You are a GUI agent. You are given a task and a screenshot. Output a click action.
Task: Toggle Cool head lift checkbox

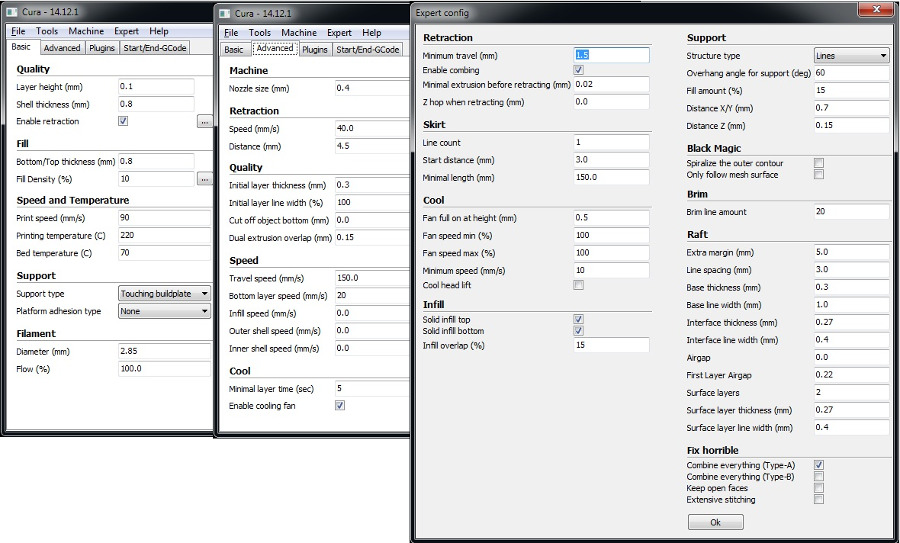click(x=579, y=285)
